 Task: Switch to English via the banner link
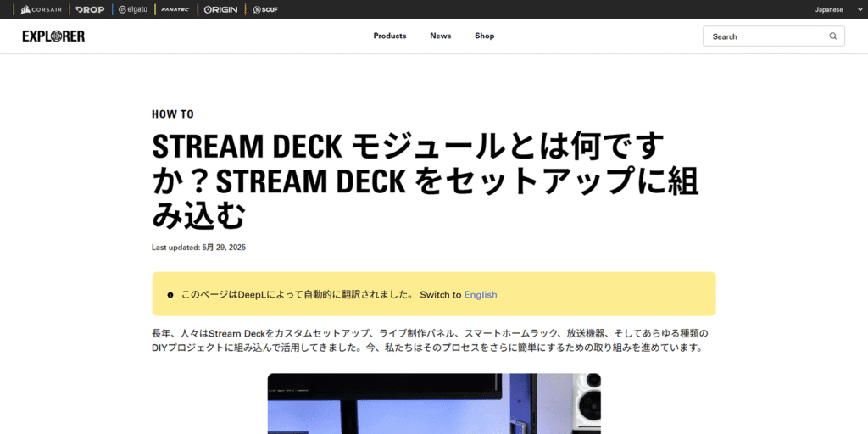(x=480, y=295)
